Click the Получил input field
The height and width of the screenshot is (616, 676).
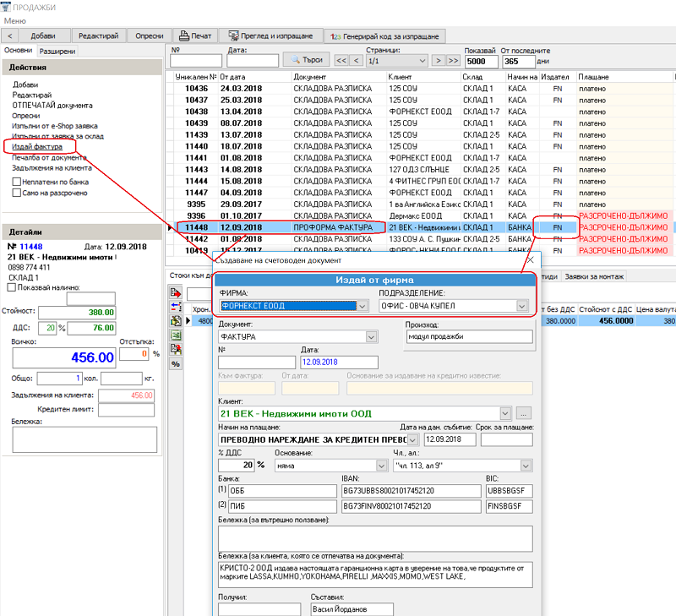(x=259, y=609)
